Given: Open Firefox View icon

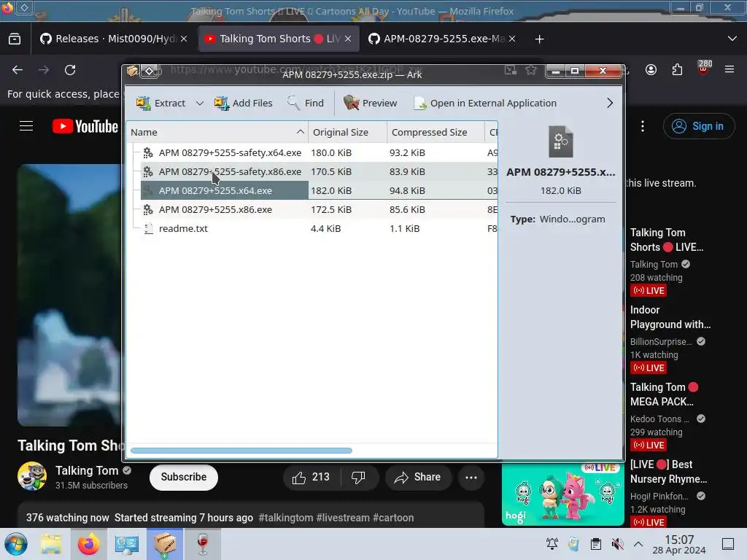Looking at the screenshot, I should pos(15,39).
